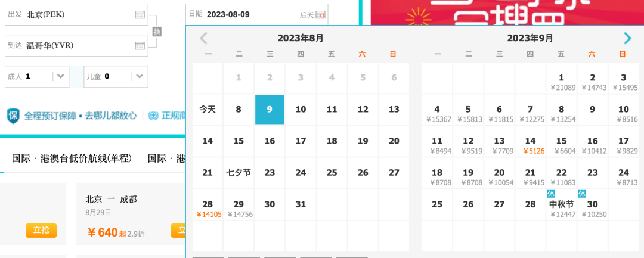The height and width of the screenshot is (258, 644).
Task: Go to previous month in calendar
Action: (x=203, y=38)
